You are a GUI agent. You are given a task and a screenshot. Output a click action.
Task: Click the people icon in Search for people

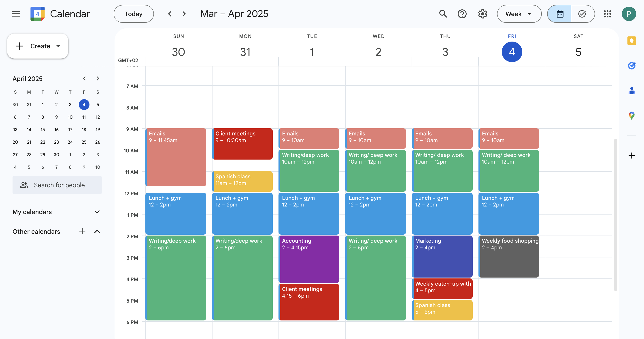pyautogui.click(x=24, y=185)
